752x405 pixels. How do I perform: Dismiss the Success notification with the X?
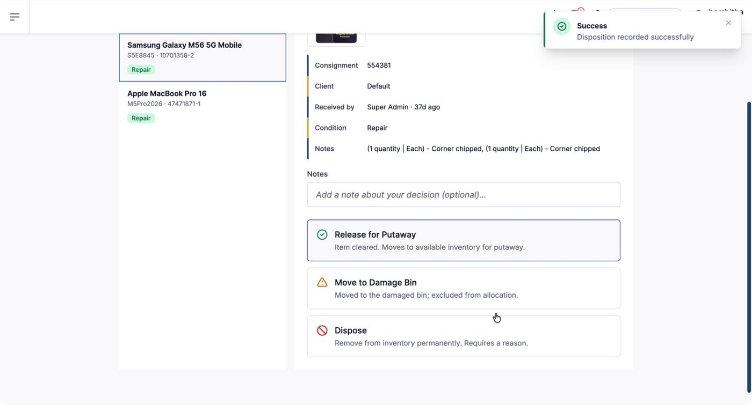[x=728, y=23]
